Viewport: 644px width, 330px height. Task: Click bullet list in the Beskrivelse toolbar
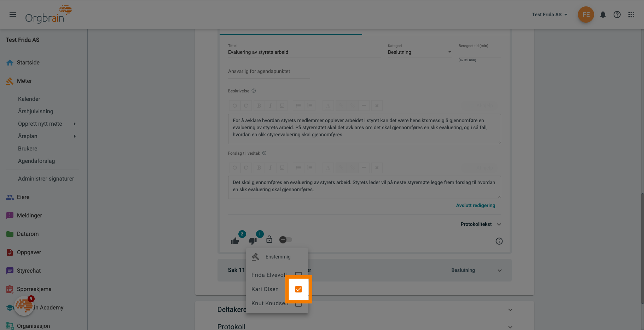click(298, 106)
